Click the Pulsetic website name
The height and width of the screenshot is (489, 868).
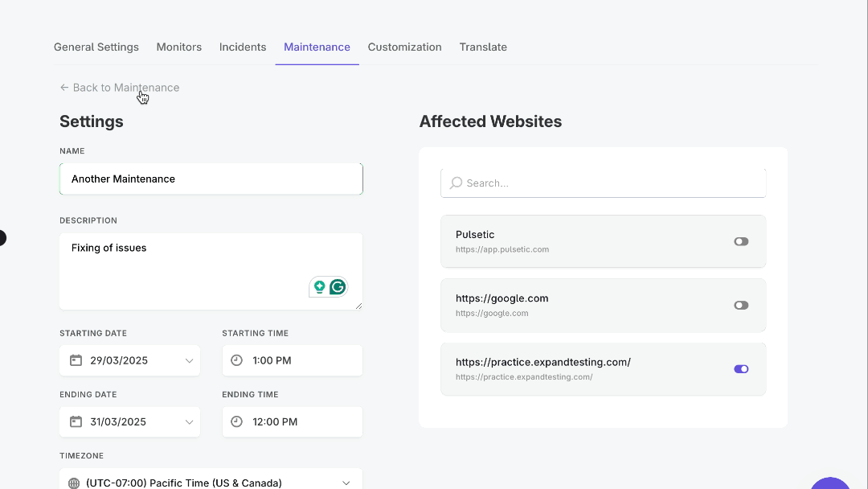[475, 235]
